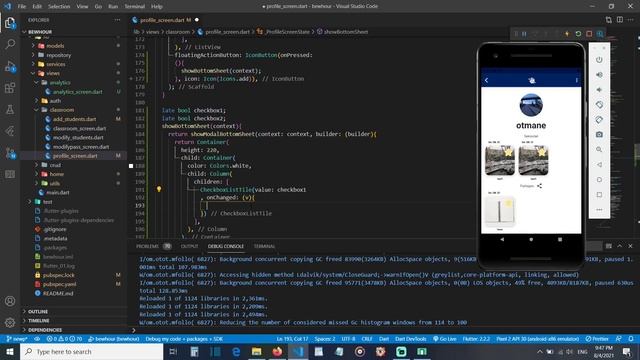
Task: Click the emulator zoom magnifier icon
Action: pos(599,150)
